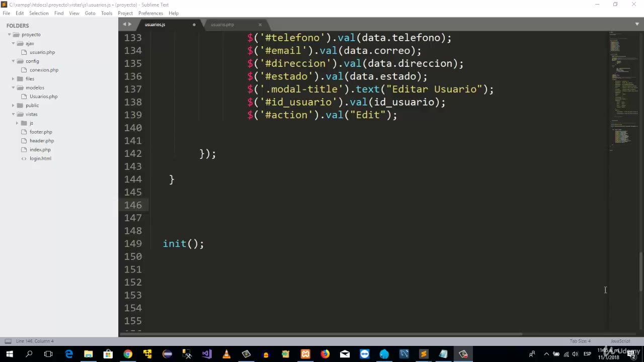Open Visual Studio from the taskbar
Viewport: 644px width, 362px height.
207,354
